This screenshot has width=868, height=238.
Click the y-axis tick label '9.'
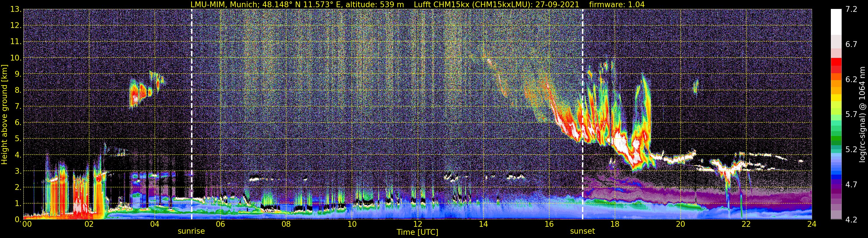tap(18, 74)
